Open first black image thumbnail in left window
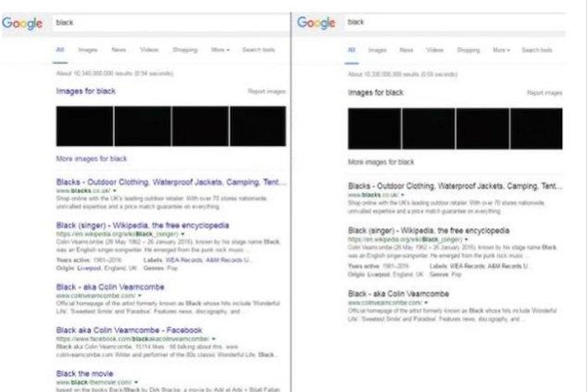 click(84, 126)
